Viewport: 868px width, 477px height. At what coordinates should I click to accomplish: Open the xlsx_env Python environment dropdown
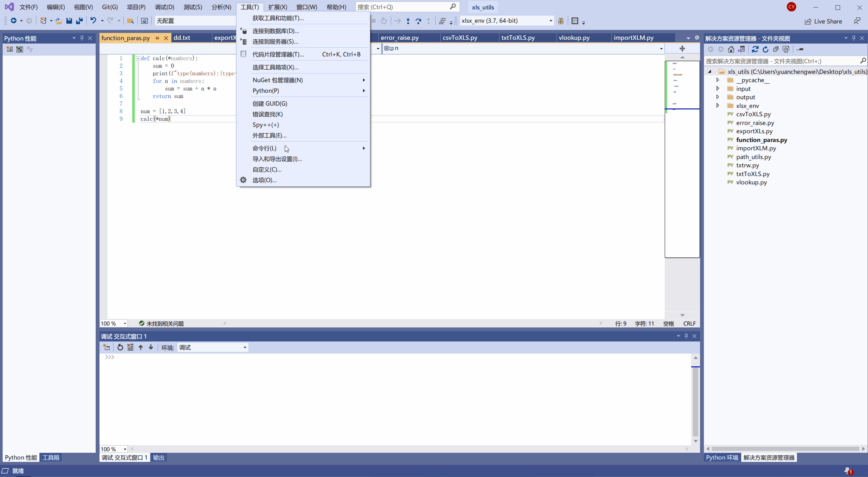[x=551, y=21]
